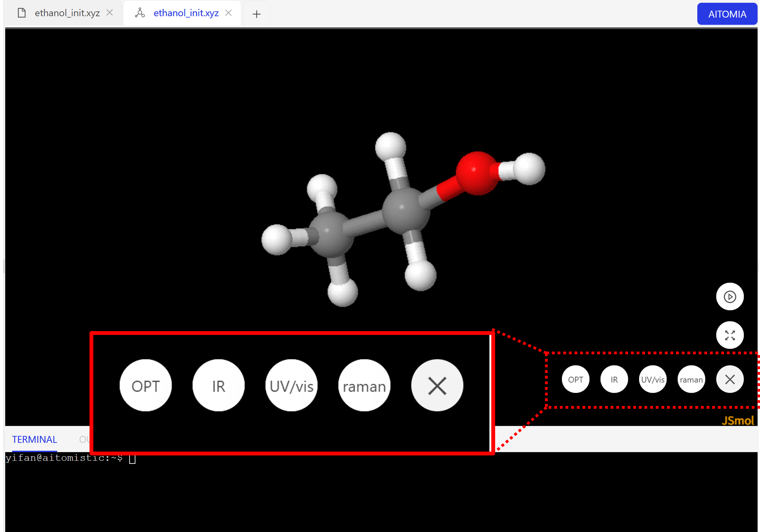Switch to first ethanol_init.xyz file tab
Image resolution: width=760 pixels, height=532 pixels.
pos(67,13)
